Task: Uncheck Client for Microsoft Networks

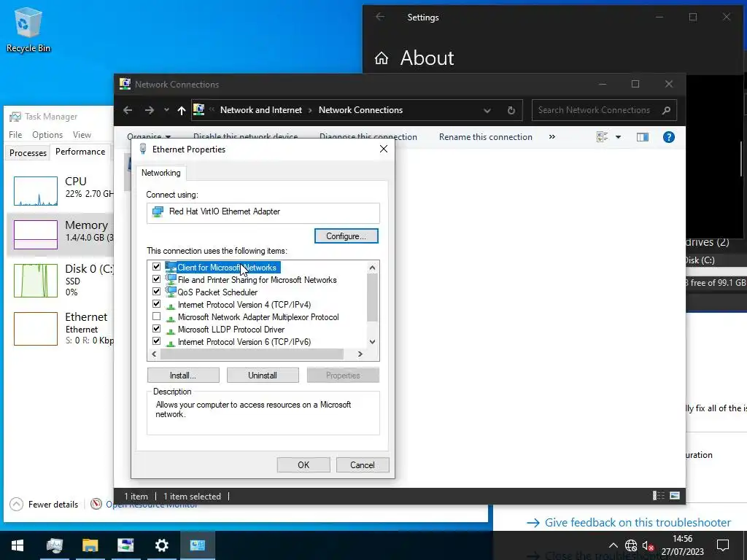Action: (x=156, y=267)
